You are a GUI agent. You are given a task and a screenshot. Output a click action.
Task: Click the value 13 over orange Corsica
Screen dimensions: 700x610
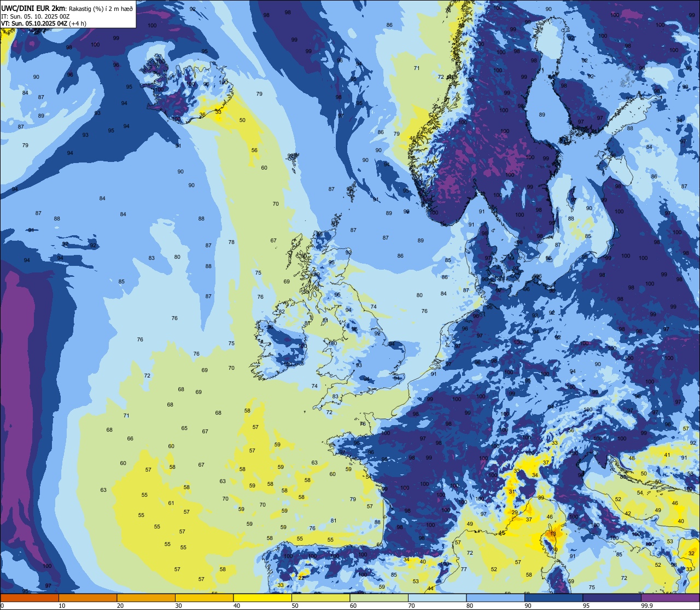(x=553, y=534)
